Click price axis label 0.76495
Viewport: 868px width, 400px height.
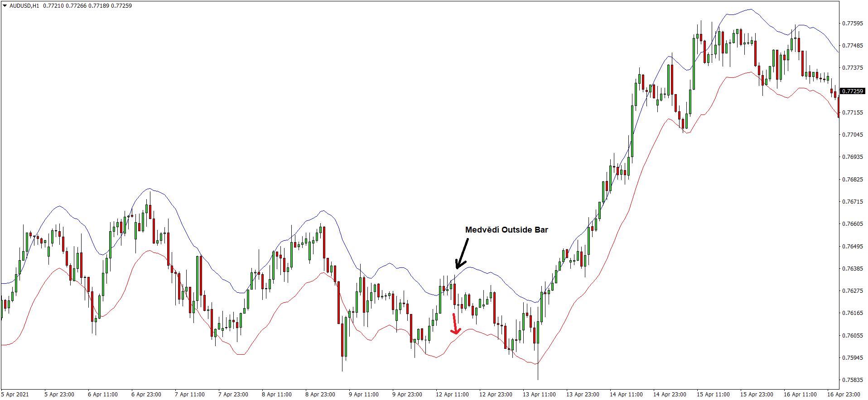coord(852,246)
